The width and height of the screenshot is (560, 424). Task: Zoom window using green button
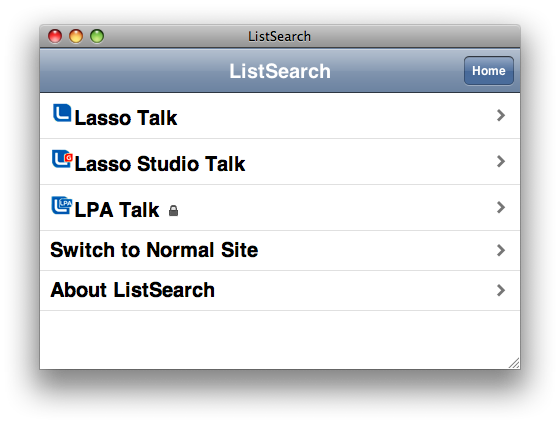pos(97,36)
